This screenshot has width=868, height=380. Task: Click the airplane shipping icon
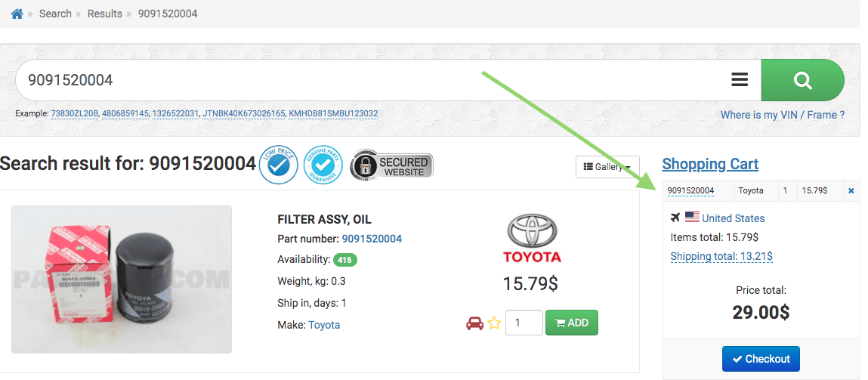click(x=675, y=217)
